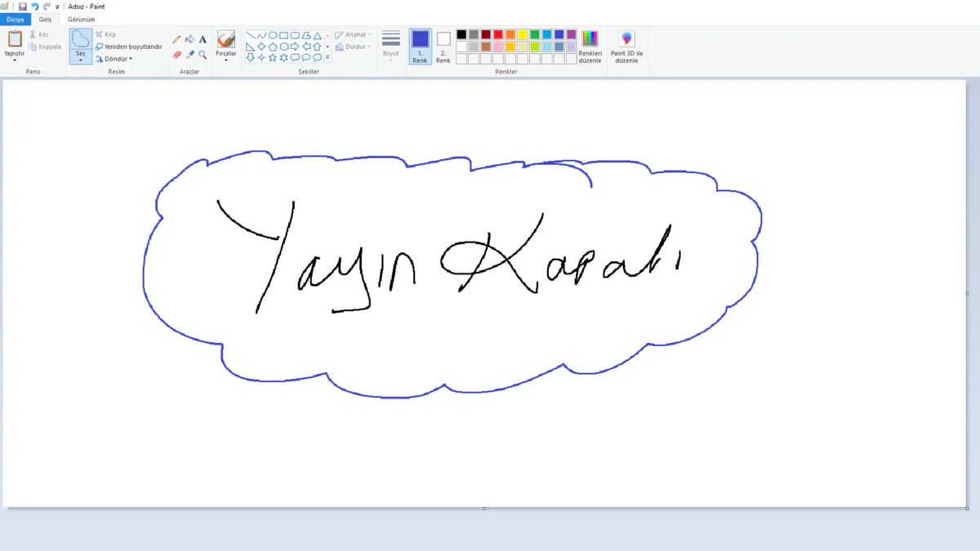Image resolution: width=980 pixels, height=551 pixels.
Task: Select the Text tool
Action: coord(203,39)
